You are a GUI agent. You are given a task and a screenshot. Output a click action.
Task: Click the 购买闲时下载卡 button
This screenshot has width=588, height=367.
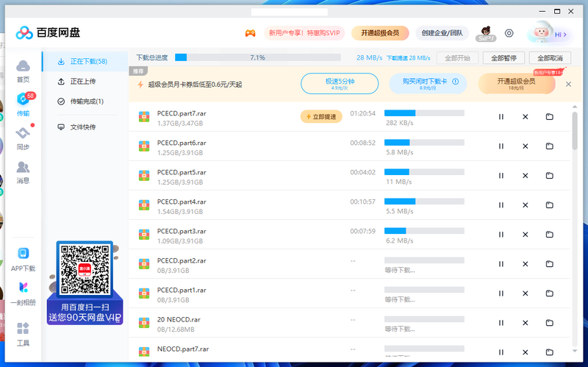(428, 84)
